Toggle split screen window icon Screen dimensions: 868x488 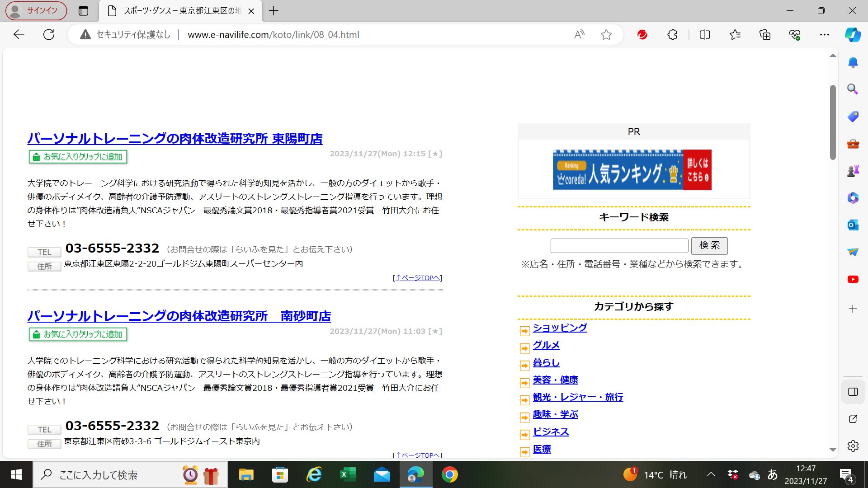click(705, 34)
